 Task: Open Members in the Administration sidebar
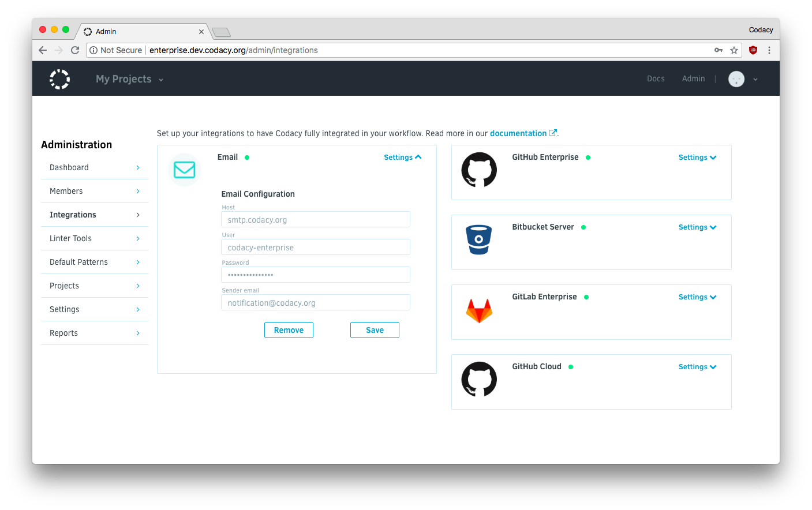pos(95,191)
